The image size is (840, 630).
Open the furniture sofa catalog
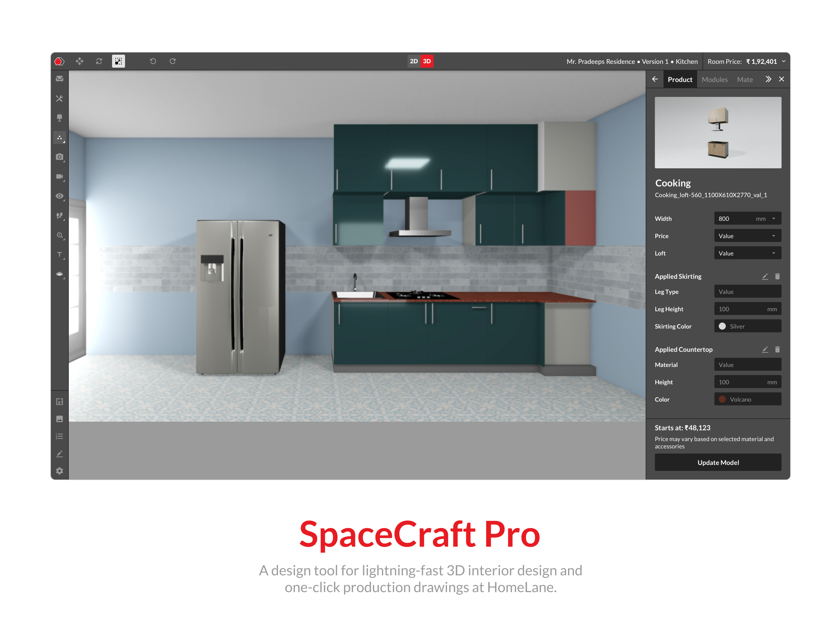coord(60,79)
